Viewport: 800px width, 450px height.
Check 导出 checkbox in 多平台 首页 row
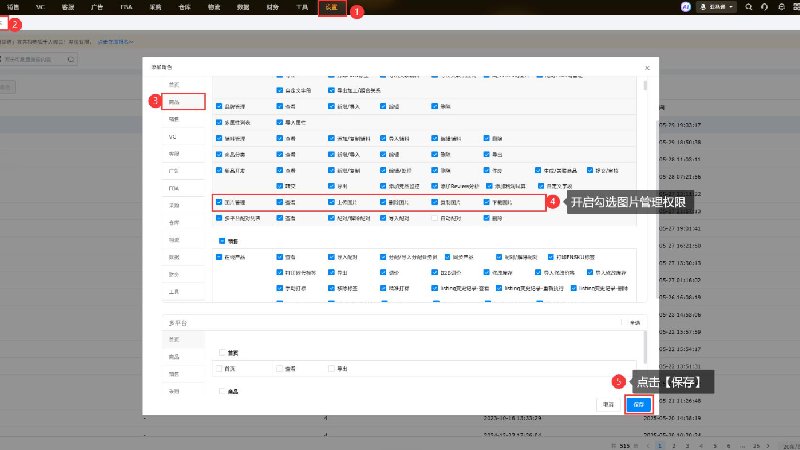[331, 368]
